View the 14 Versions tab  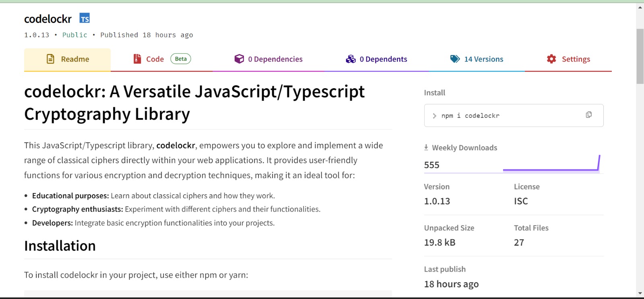477,60
